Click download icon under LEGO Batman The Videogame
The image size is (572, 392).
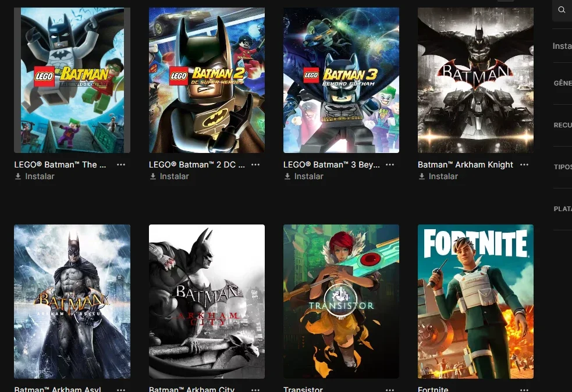18,176
